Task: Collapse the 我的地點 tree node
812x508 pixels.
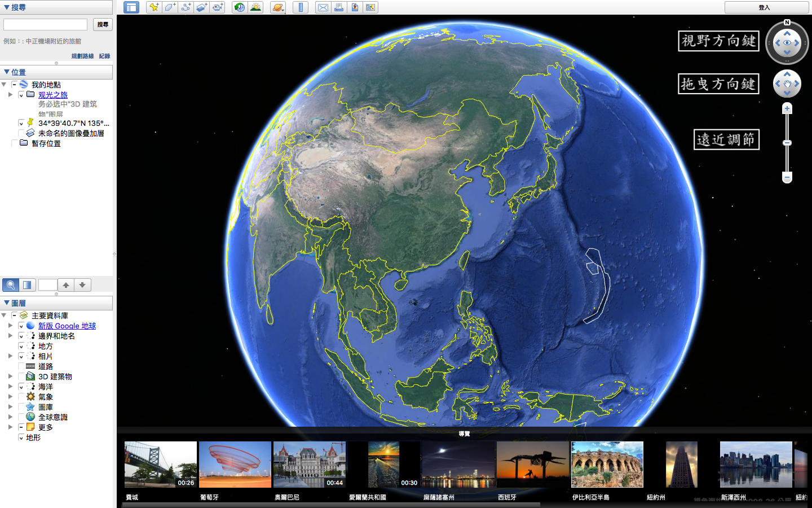Action: pyautogui.click(x=4, y=85)
